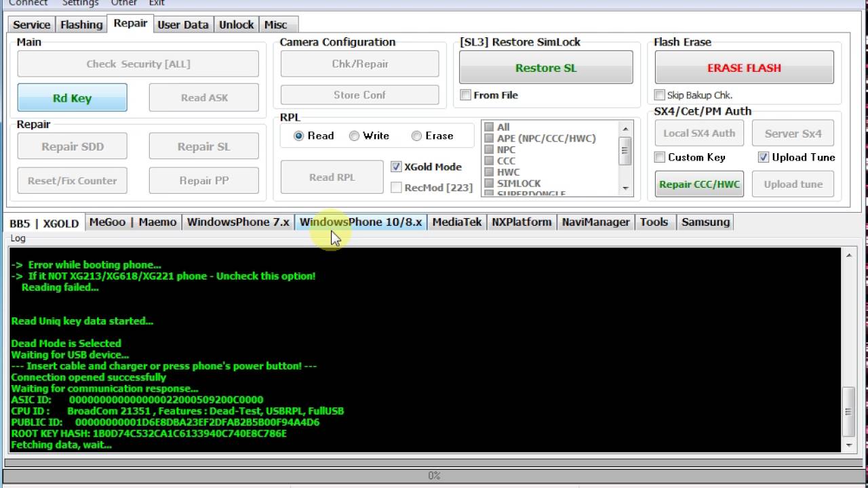Open the NXPlatform tab

(521, 222)
